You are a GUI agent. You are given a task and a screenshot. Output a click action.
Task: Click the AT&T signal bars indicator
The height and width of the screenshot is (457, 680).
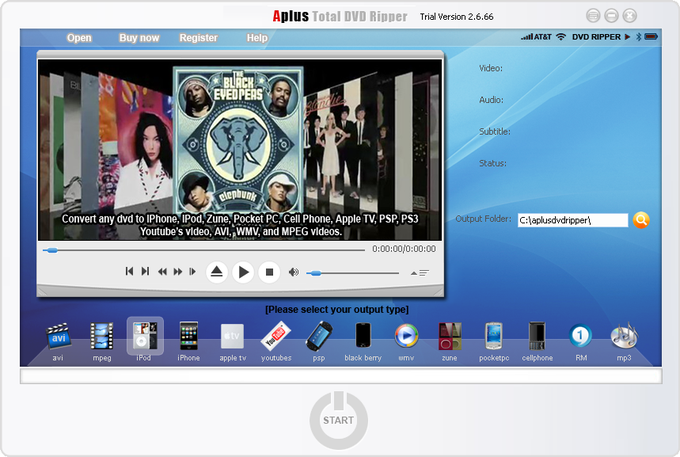pos(536,37)
